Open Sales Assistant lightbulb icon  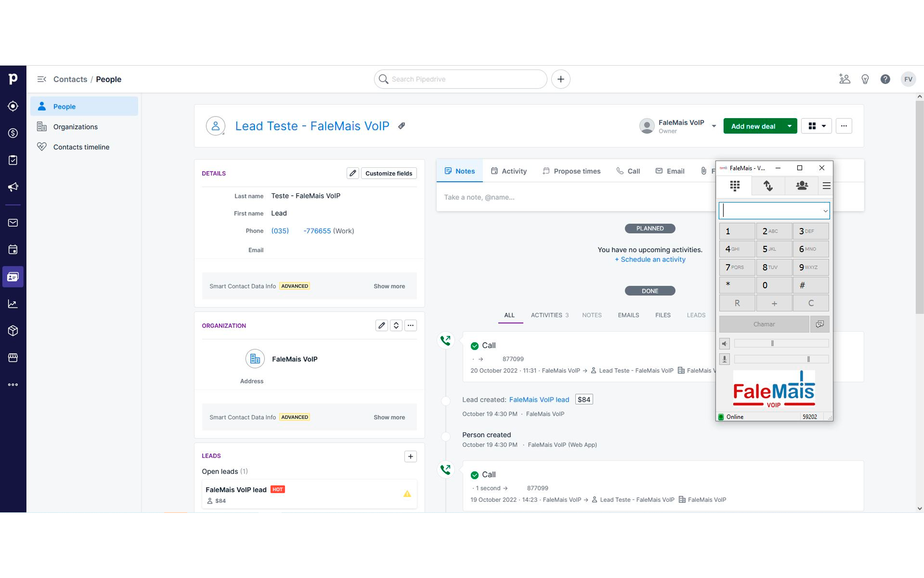865,79
